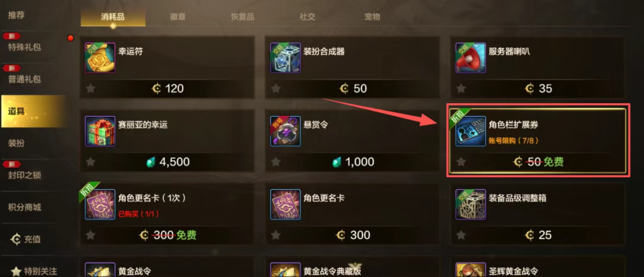
Task: Toggle favorite star on 悬赏令
Action: click(x=276, y=162)
